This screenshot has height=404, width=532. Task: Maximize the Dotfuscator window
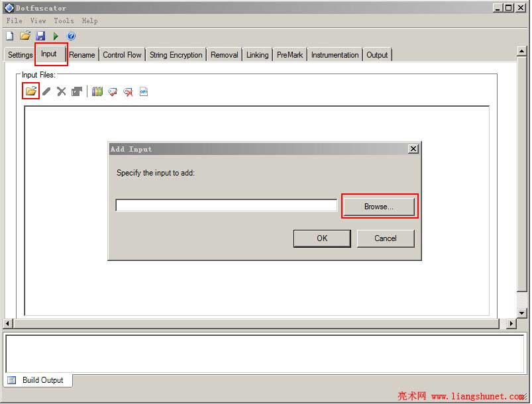click(509, 8)
